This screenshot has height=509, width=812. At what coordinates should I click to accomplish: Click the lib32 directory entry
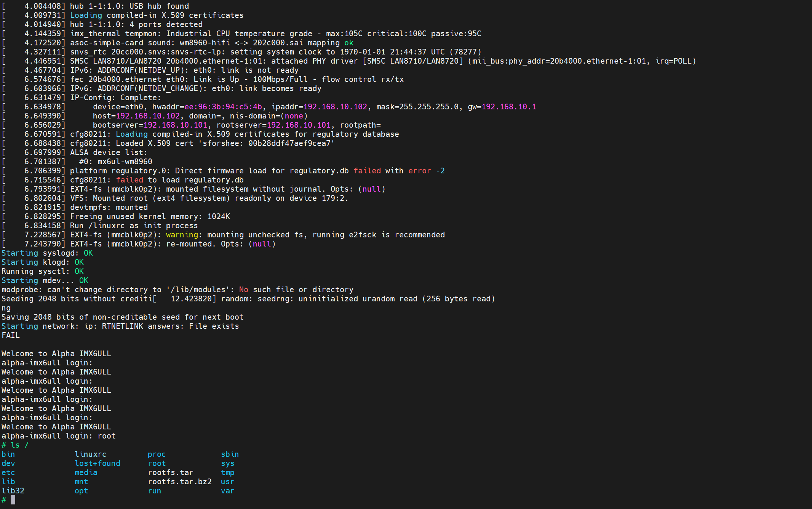click(x=13, y=491)
